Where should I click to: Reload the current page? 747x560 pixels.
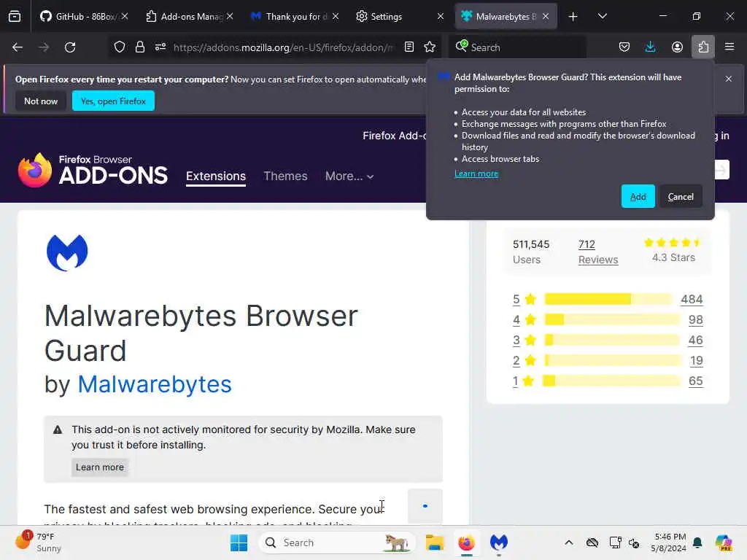(70, 47)
